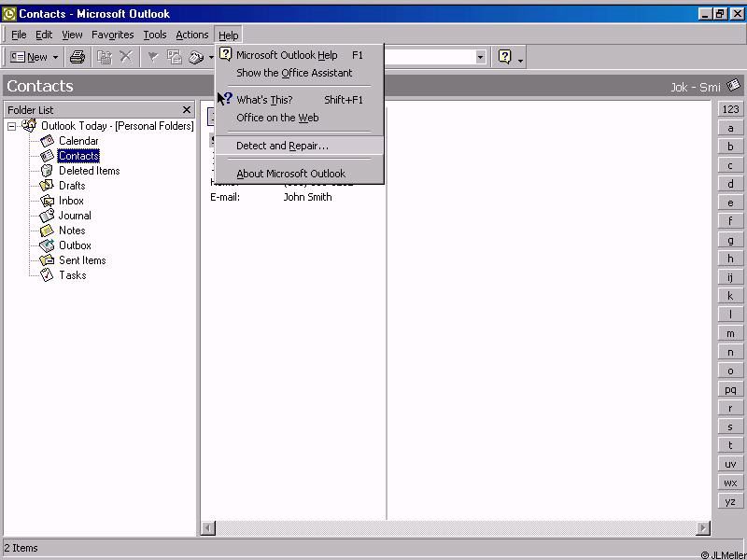The image size is (747, 560).
Task: Click Detect and Repair in the Help menu
Action: click(x=300, y=146)
